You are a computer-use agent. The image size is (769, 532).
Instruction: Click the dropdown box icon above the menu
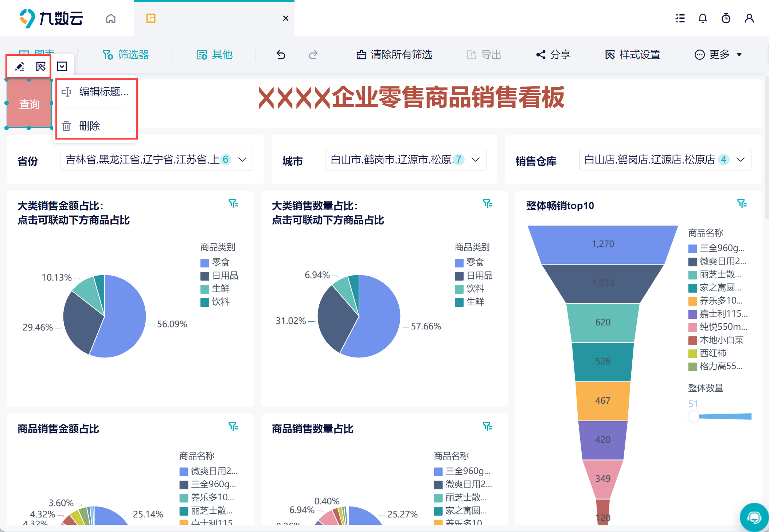tap(62, 66)
